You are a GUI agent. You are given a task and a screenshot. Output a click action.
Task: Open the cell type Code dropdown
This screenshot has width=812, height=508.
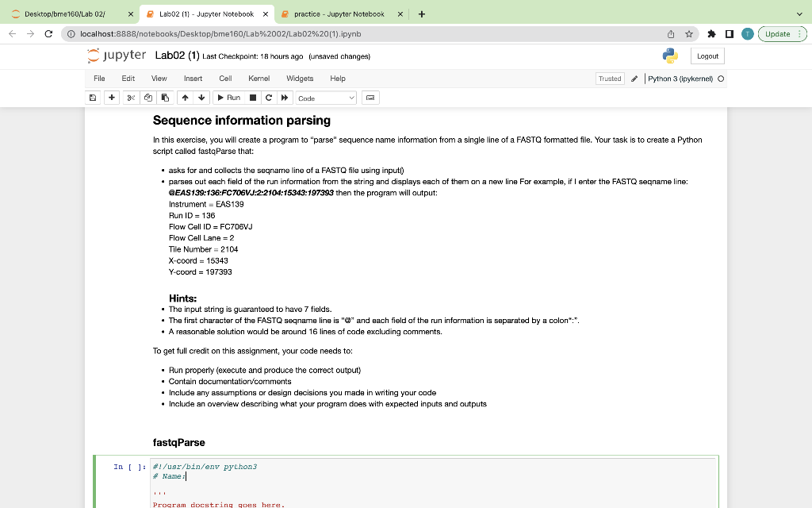(x=326, y=97)
